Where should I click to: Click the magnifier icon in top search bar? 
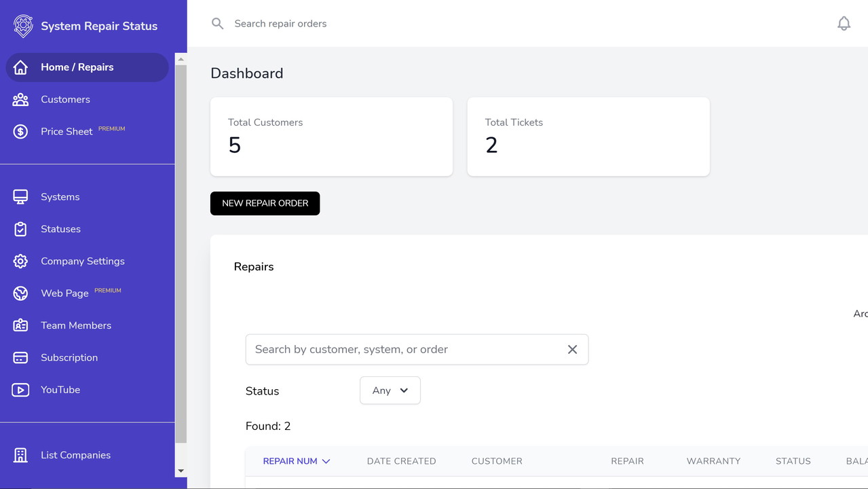(x=217, y=24)
